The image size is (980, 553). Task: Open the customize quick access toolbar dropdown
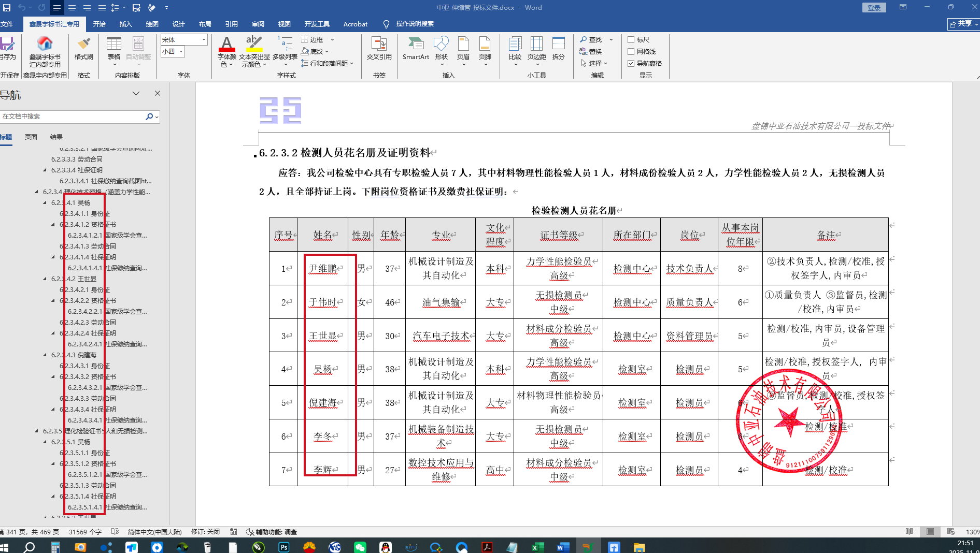166,8
